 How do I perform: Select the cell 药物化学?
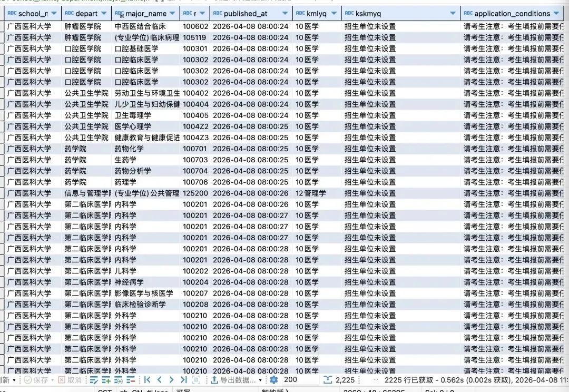click(146, 149)
